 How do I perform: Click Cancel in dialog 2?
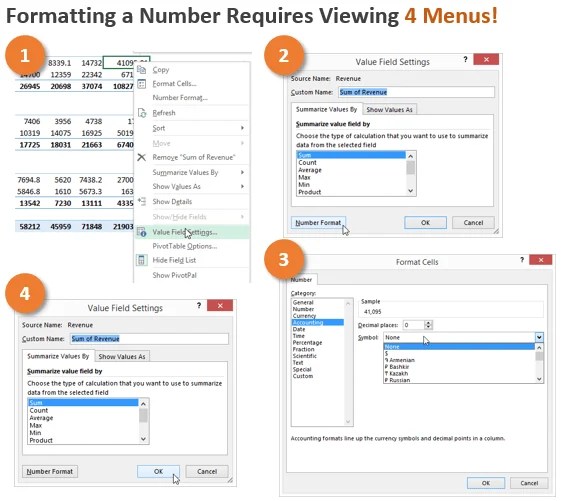click(473, 223)
